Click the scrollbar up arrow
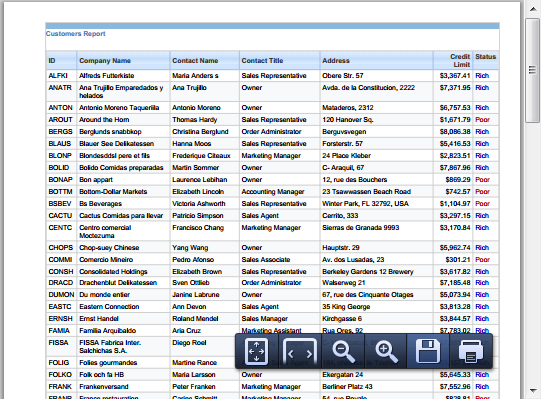The width and height of the screenshot is (541, 399). pyautogui.click(x=533, y=9)
